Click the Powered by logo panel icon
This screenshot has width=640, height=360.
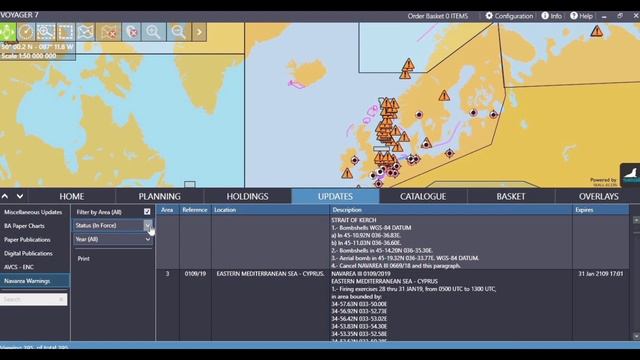pyautogui.click(x=630, y=175)
